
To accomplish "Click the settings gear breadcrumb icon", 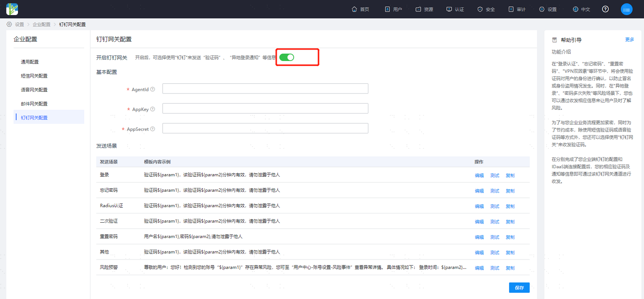I will pyautogui.click(x=9, y=24).
